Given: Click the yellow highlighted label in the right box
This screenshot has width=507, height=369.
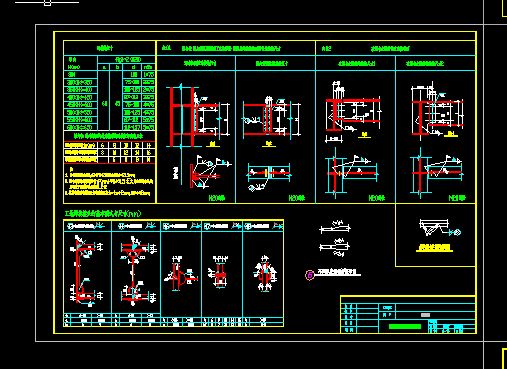Looking at the screenshot, I should (x=435, y=248).
